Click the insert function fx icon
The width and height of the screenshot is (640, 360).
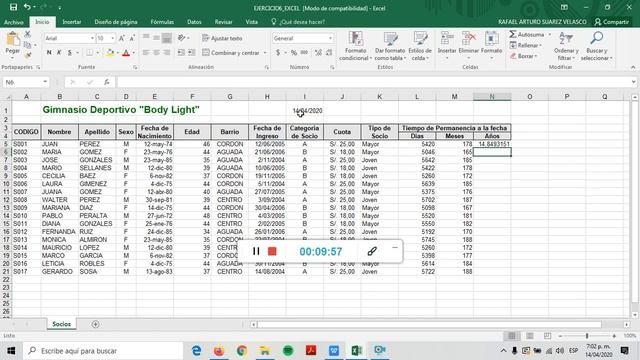coord(107,82)
